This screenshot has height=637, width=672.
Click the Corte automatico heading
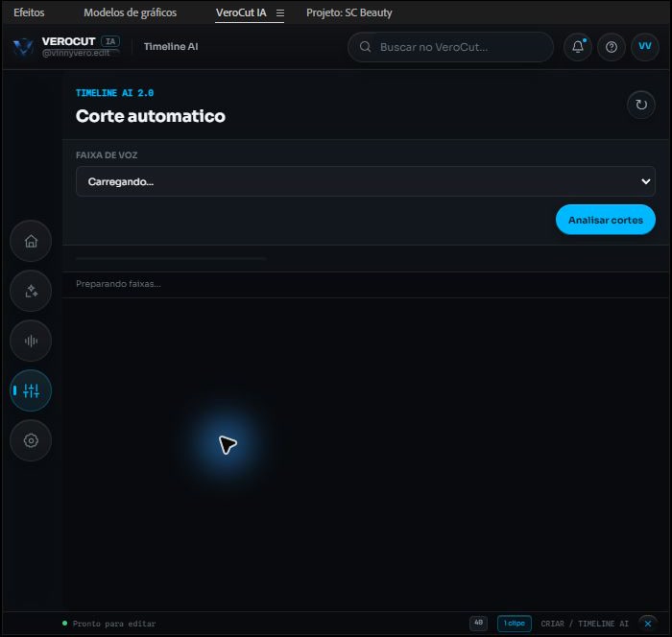(x=151, y=116)
